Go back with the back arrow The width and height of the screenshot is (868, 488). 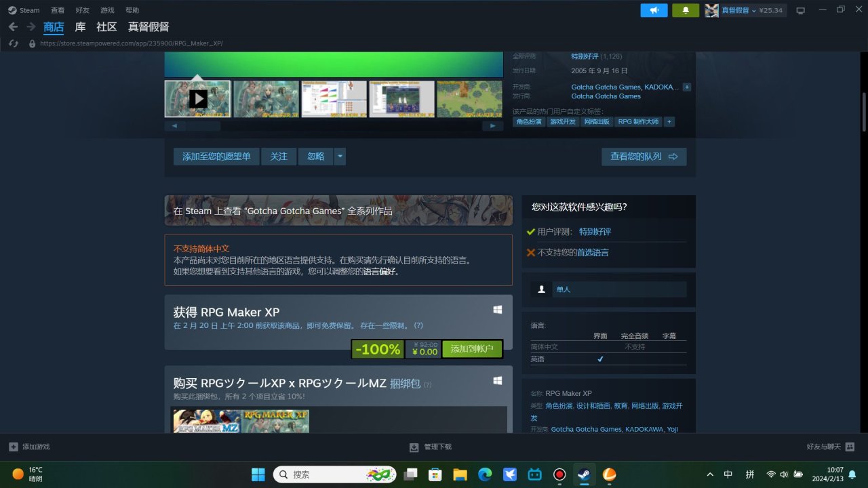13,26
